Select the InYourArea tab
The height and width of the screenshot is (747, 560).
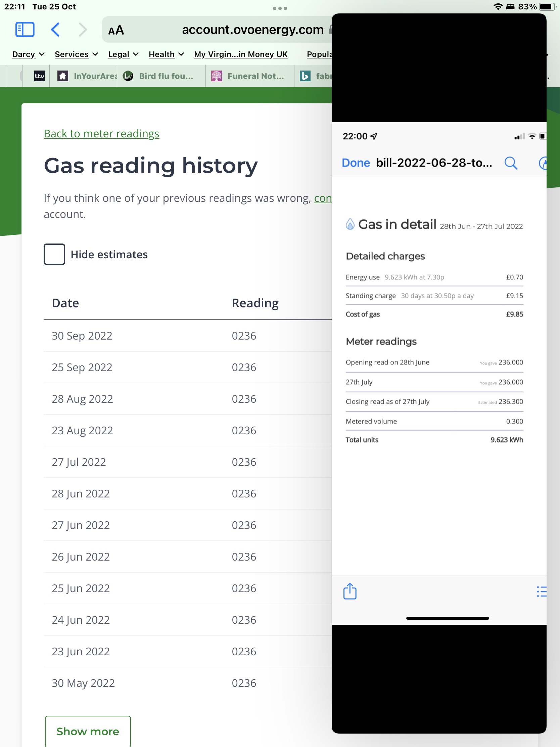tap(88, 76)
